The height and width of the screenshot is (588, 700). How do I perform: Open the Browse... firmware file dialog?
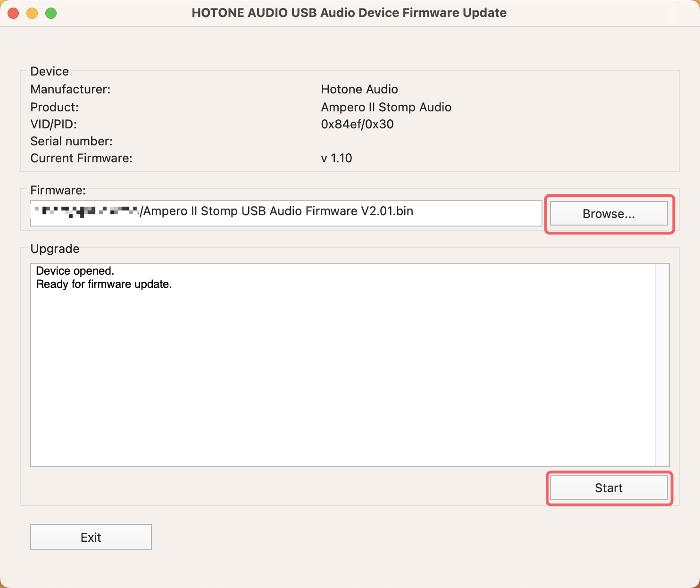608,214
